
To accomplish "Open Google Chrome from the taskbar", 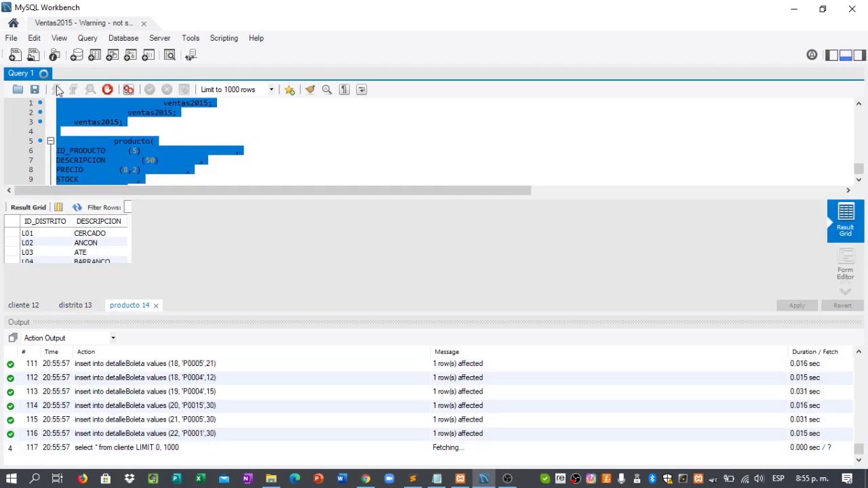I will click(366, 479).
